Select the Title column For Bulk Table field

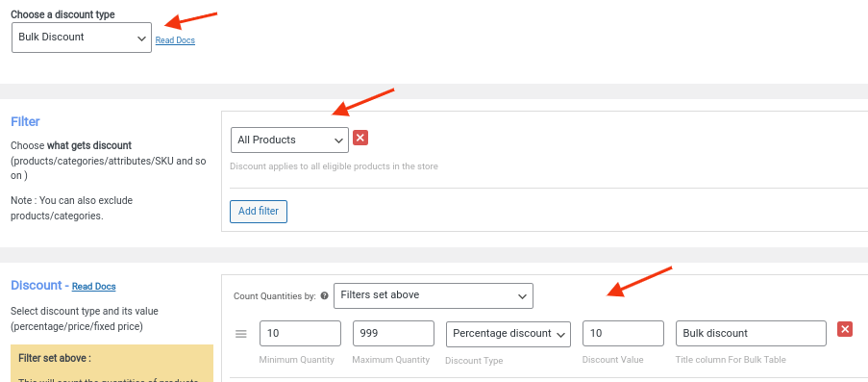[x=751, y=334]
